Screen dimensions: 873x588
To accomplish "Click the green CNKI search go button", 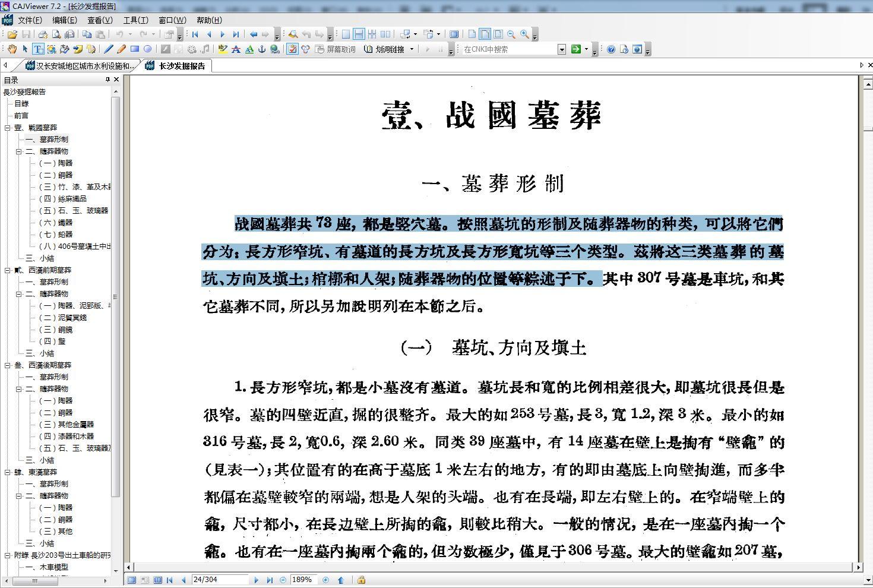I will click(x=575, y=49).
